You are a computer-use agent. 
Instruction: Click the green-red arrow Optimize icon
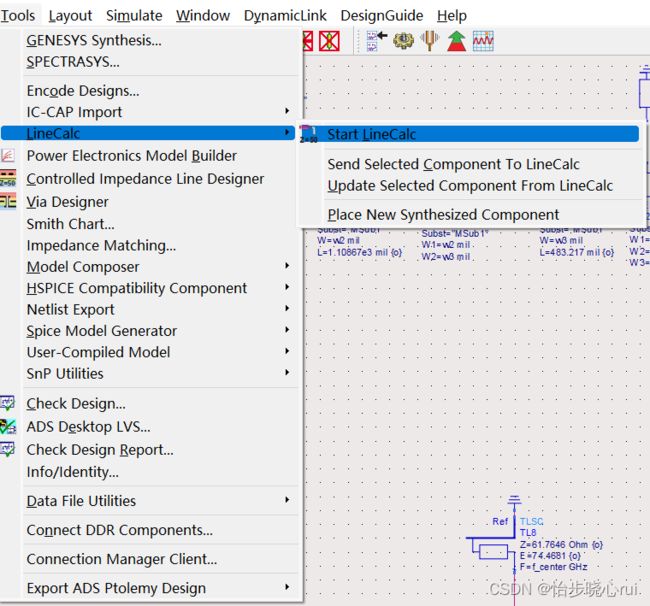(x=456, y=41)
